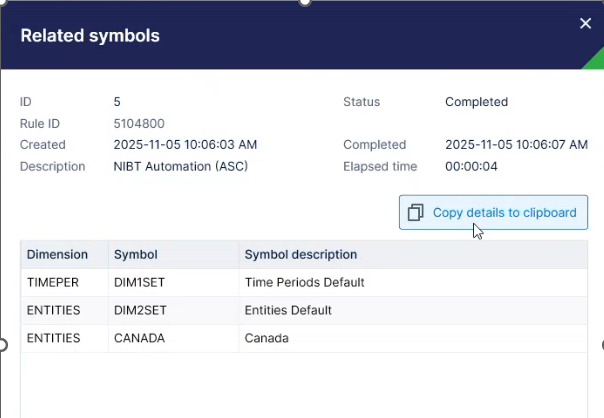
Task: Click the Canada symbol description cell
Action: (266, 339)
